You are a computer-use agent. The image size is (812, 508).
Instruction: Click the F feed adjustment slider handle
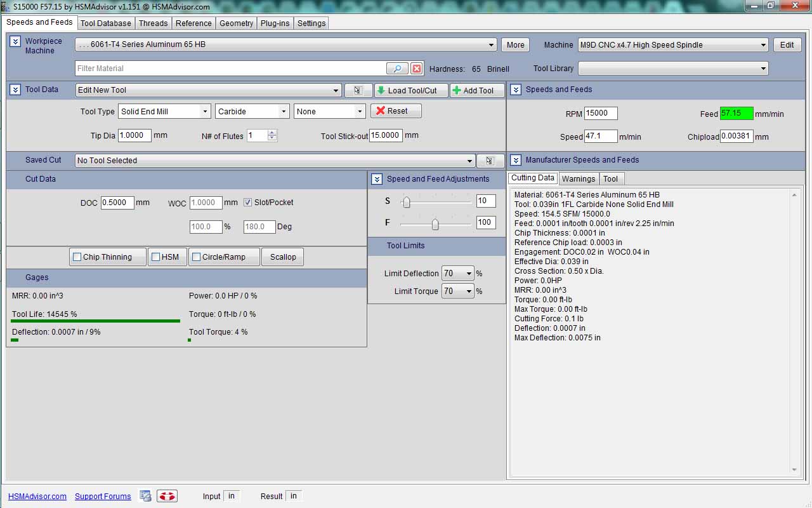point(435,224)
